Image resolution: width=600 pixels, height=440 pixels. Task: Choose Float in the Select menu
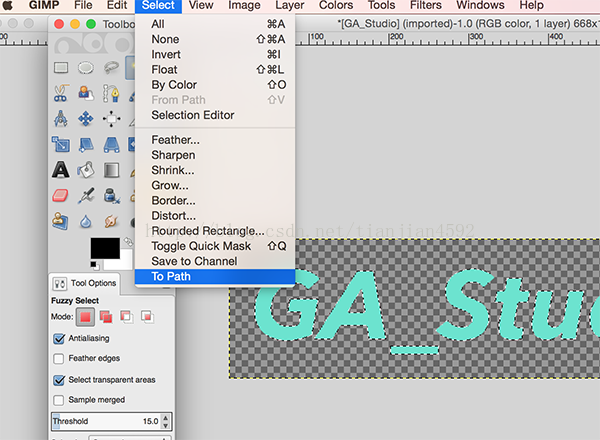[215, 70]
